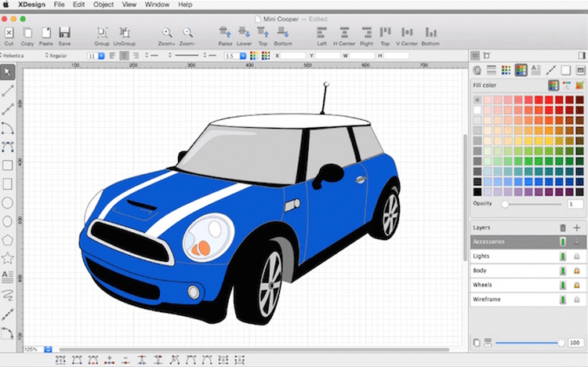
Task: Open the line end arrow dropdown
Action: tap(211, 56)
